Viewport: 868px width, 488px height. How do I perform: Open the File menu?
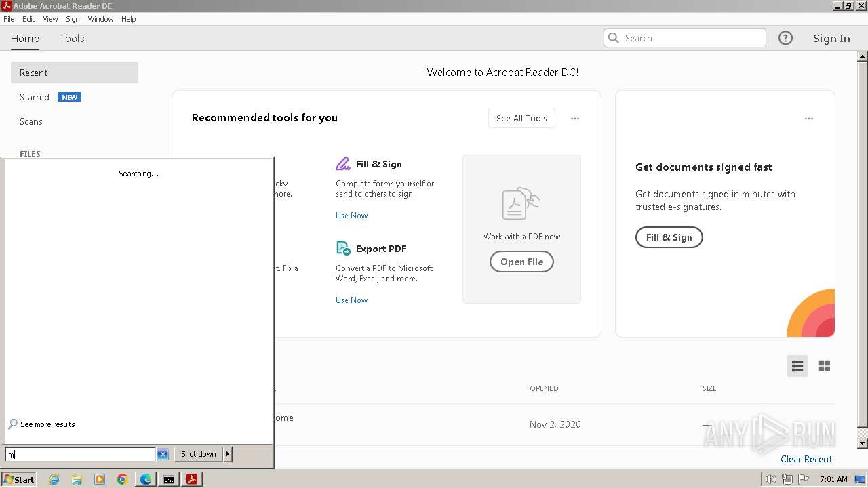(x=9, y=19)
